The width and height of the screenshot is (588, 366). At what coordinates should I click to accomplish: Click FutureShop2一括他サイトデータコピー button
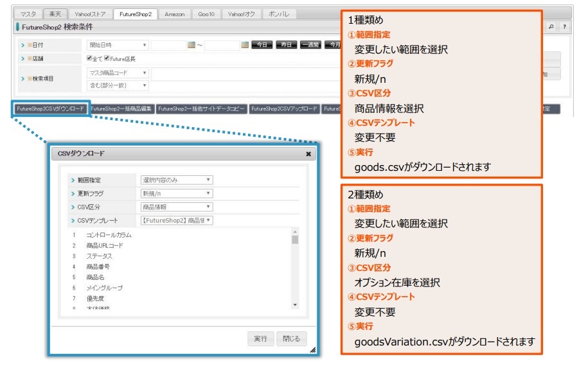click(x=201, y=109)
